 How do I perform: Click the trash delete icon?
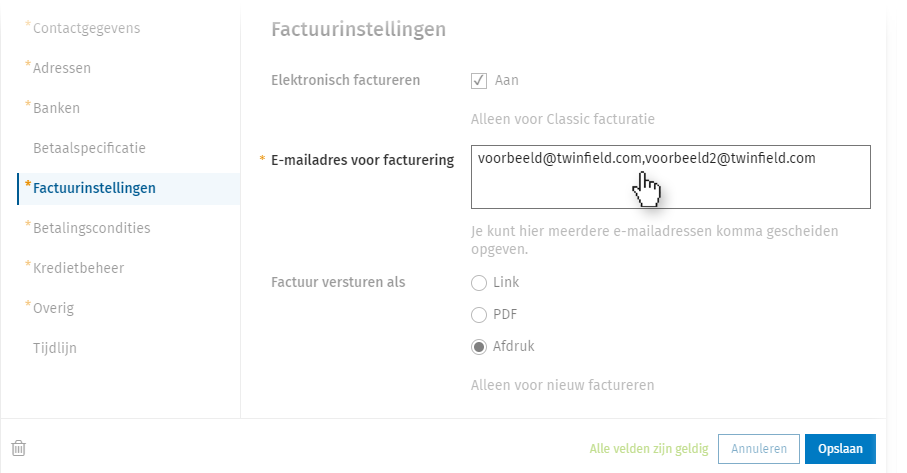tap(18, 449)
